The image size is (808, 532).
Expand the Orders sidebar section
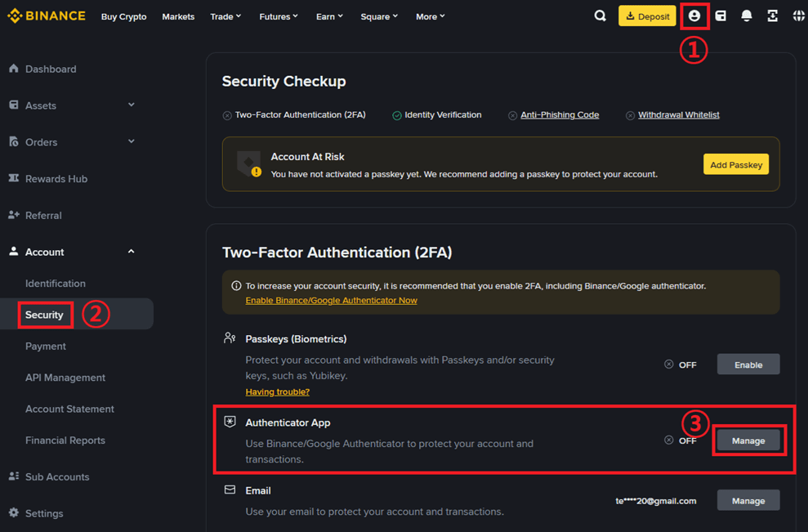(132, 141)
